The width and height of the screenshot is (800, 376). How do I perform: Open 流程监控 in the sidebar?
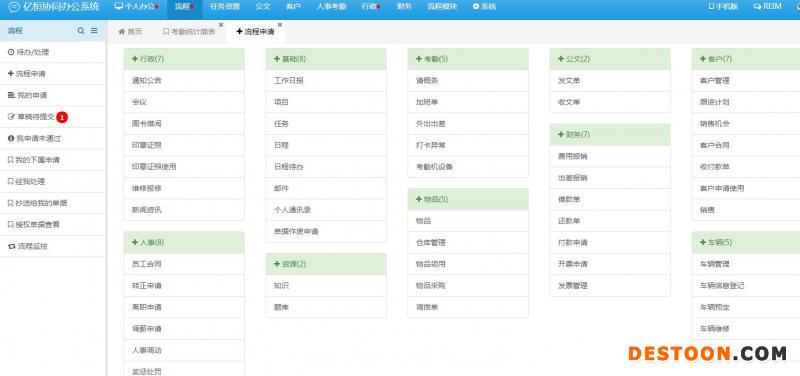coord(53,246)
